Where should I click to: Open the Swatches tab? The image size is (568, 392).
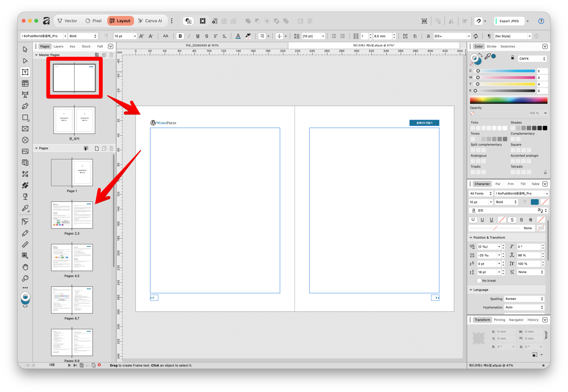(x=507, y=46)
